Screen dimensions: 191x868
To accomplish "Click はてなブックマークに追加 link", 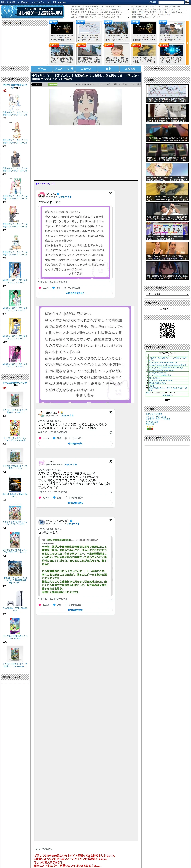I will 158,419.
